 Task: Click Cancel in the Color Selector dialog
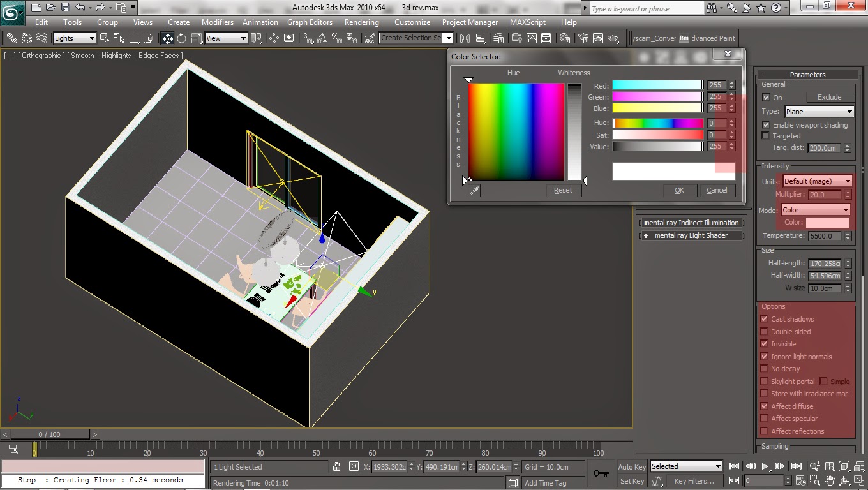pos(717,190)
